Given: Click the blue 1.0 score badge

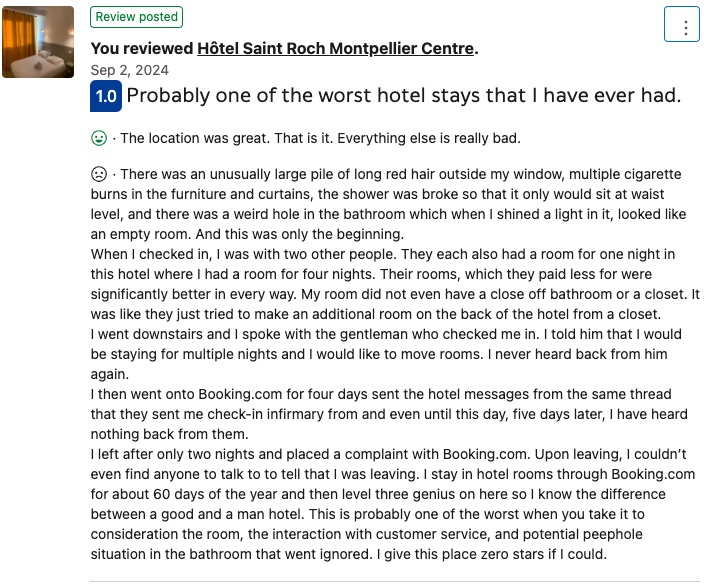Looking at the screenshot, I should (x=106, y=97).
